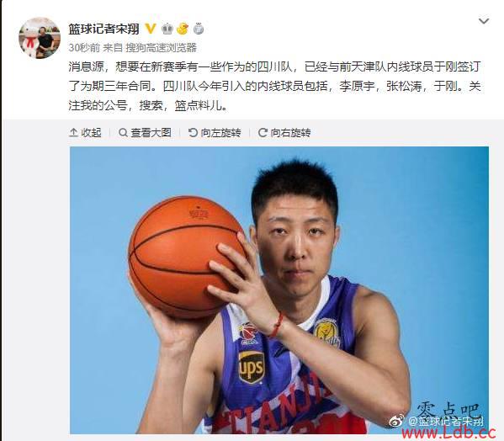
Task: Collapse the image with 收起
Action: (x=85, y=132)
